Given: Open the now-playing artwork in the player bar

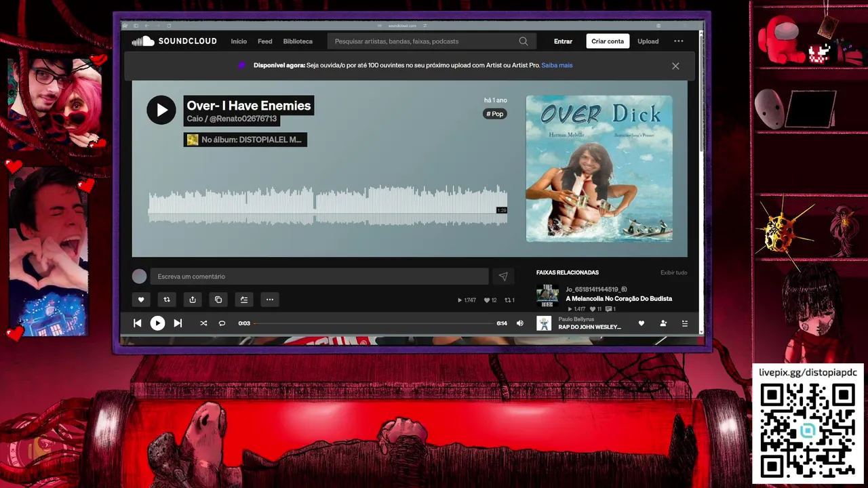Looking at the screenshot, I should 544,323.
